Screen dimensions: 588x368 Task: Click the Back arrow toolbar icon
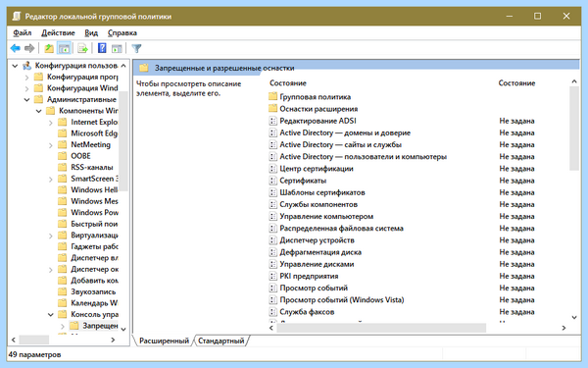click(16, 48)
